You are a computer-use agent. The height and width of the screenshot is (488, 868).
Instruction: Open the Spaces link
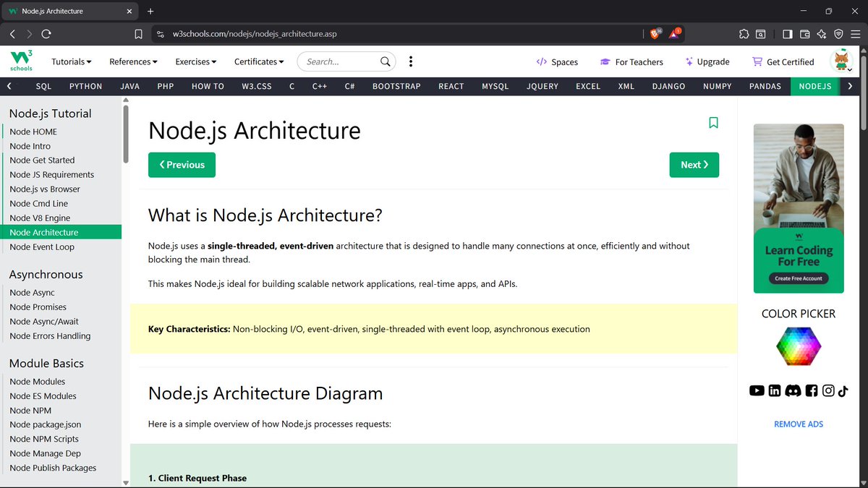click(x=557, y=62)
